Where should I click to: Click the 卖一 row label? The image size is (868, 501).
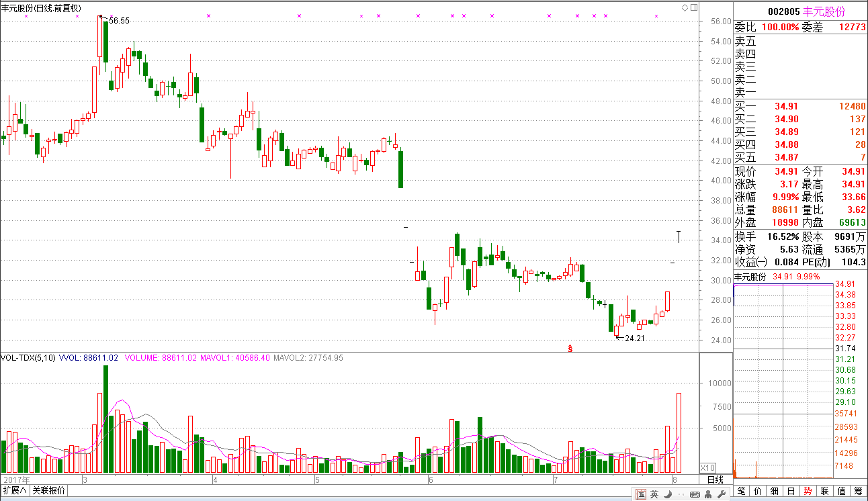click(745, 92)
